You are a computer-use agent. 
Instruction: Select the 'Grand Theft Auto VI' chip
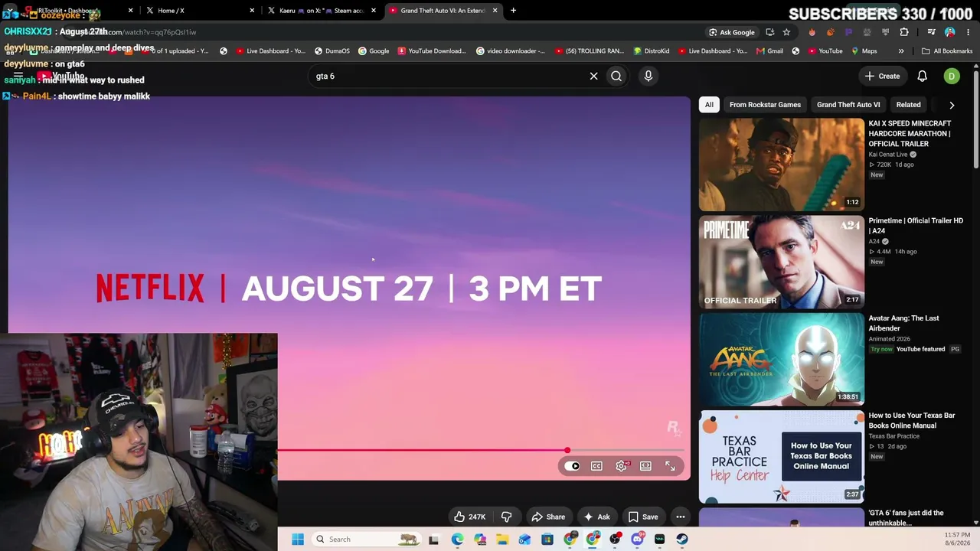[x=848, y=105]
